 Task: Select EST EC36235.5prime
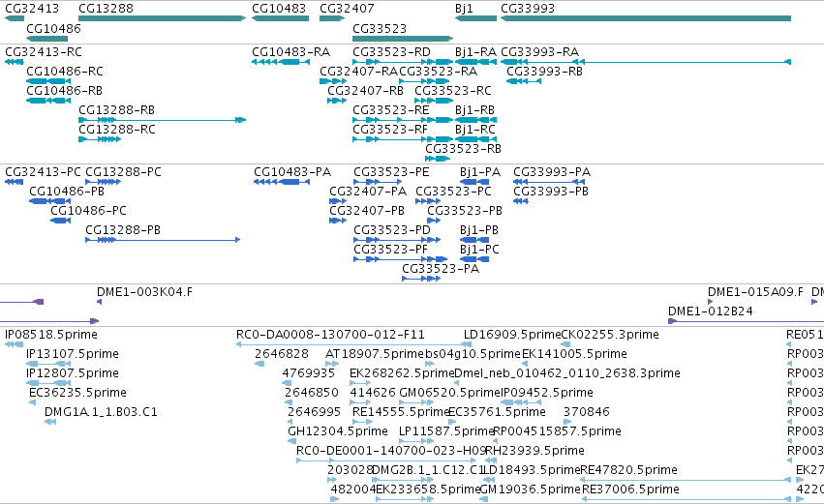point(77,393)
